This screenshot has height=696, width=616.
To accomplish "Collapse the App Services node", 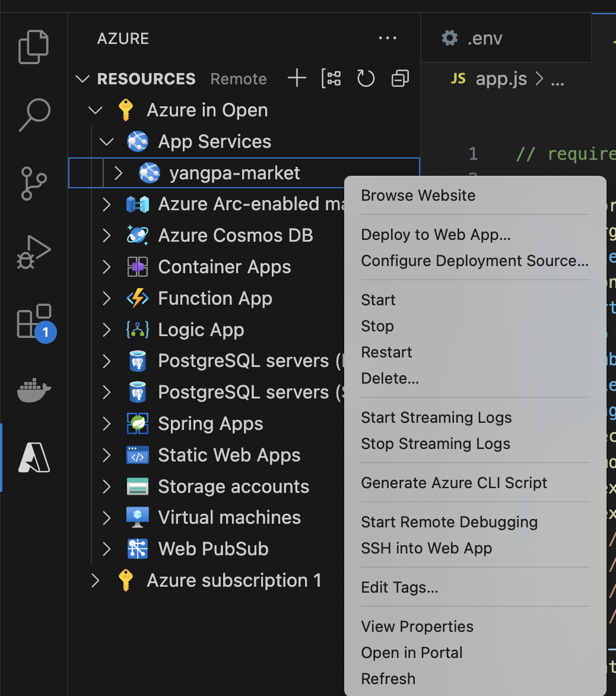I will point(106,141).
